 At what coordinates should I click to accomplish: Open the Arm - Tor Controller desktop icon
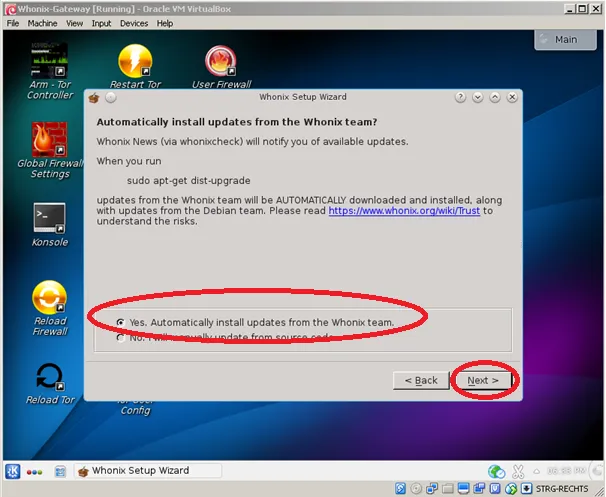click(49, 61)
